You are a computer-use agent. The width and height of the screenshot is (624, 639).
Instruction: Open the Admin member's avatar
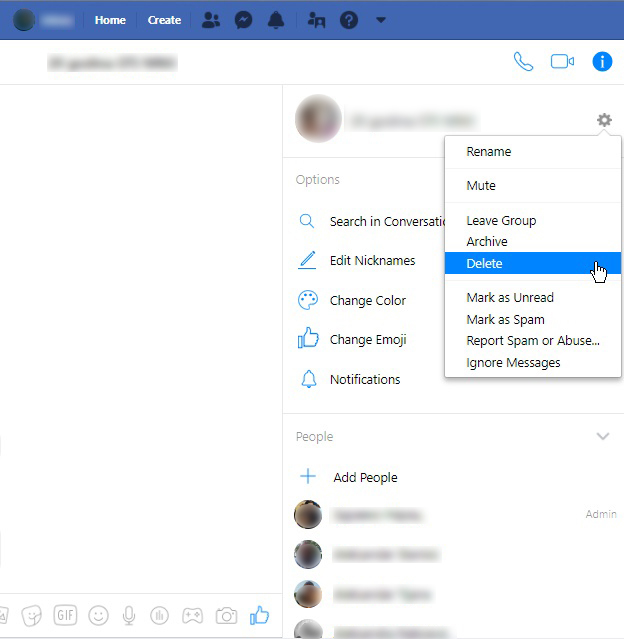308,514
